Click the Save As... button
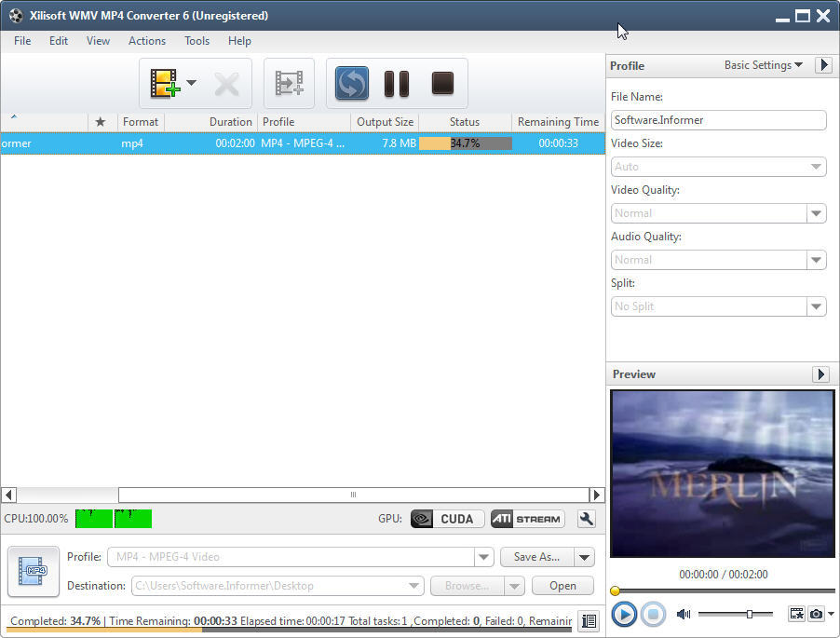Image resolution: width=840 pixels, height=638 pixels. (536, 557)
